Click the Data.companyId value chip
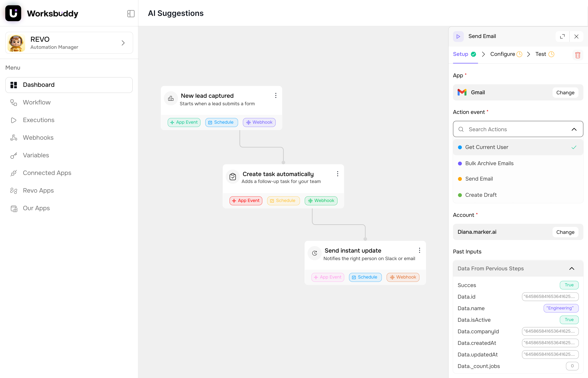This screenshot has height=378, width=588. click(x=550, y=331)
